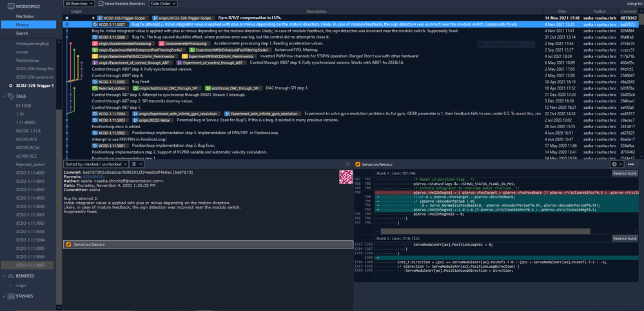Click the tag icon on XCD2-1.11.5001 label
Screen dimensions: 644x311
click(x=95, y=146)
